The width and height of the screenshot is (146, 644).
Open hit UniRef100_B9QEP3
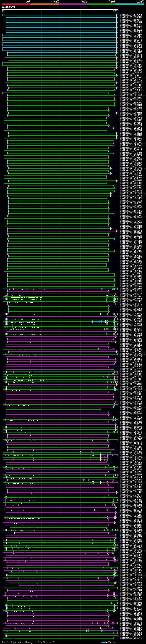click(x=131, y=301)
